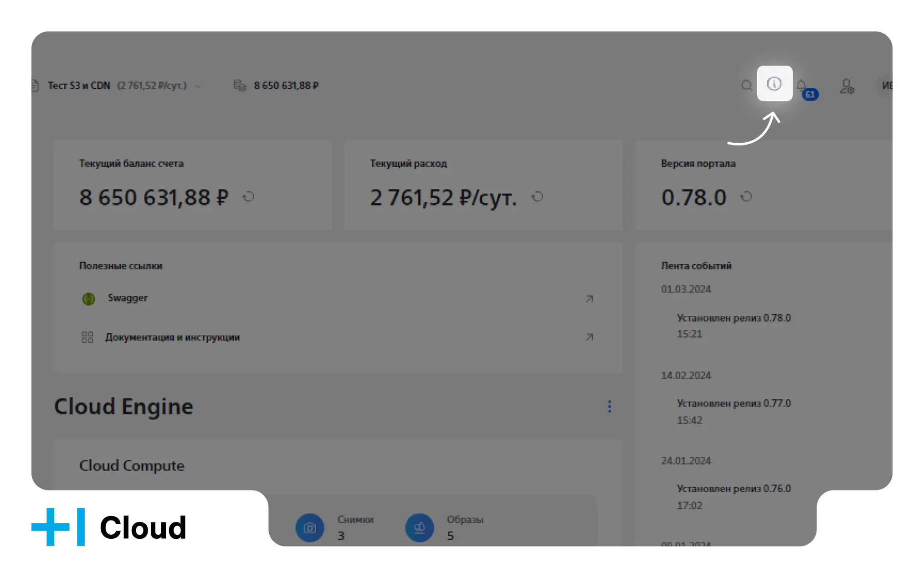The image size is (924, 578).
Task: Click the Cloud Engine heading
Action: 123,407
